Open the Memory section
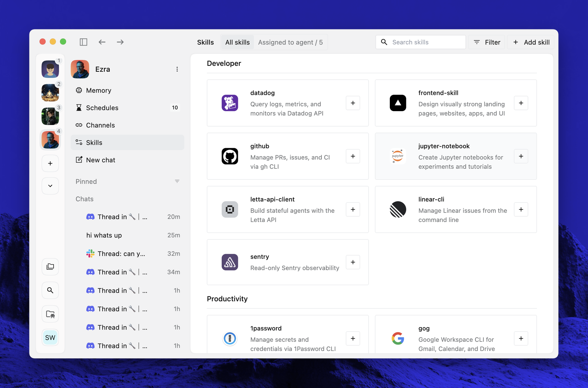 coord(127,90)
